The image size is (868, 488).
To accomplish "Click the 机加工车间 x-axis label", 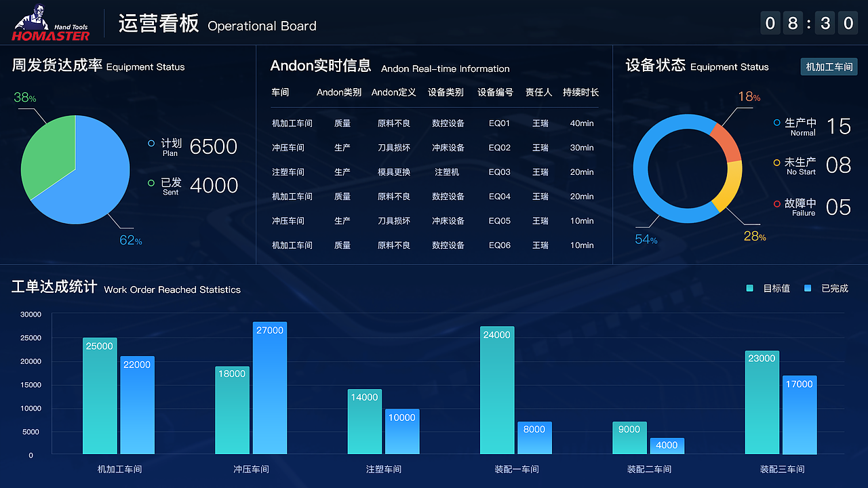I will (119, 469).
